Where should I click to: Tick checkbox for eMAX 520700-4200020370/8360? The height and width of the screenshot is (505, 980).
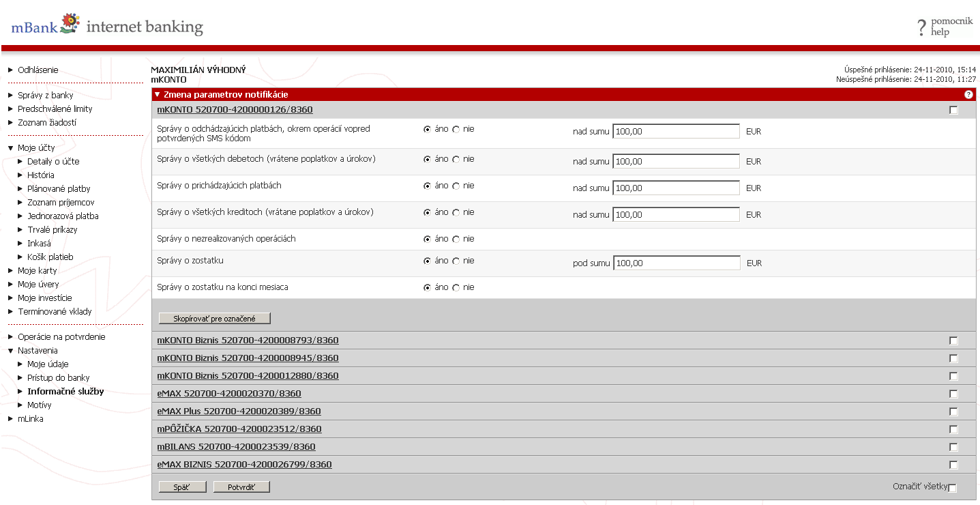coord(953,394)
